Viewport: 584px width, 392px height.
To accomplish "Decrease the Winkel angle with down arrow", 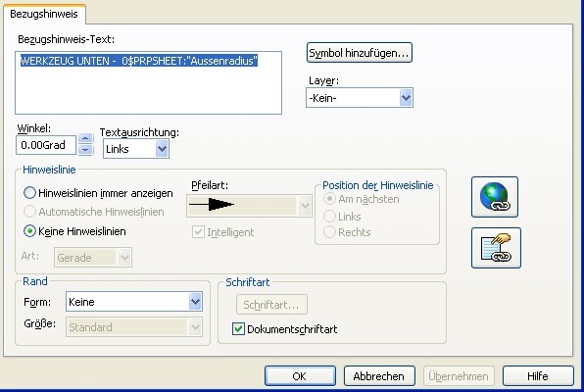I will (x=85, y=149).
